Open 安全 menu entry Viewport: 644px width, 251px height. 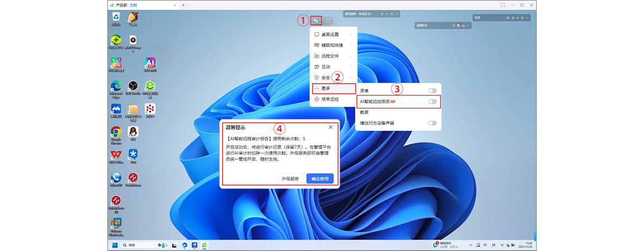333,78
